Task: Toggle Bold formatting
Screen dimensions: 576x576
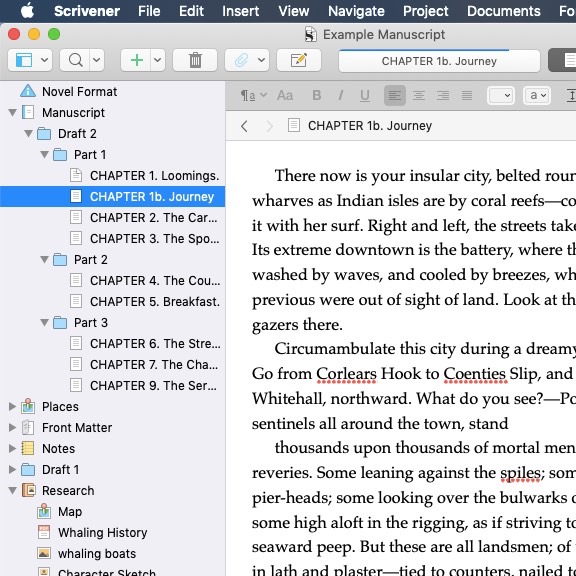Action: tap(317, 96)
